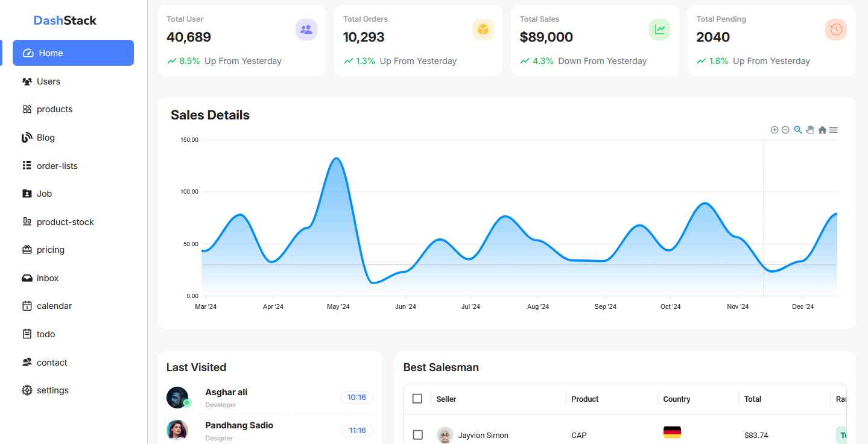Click the DashStack logo
The height and width of the screenshot is (444, 868).
[x=65, y=20]
